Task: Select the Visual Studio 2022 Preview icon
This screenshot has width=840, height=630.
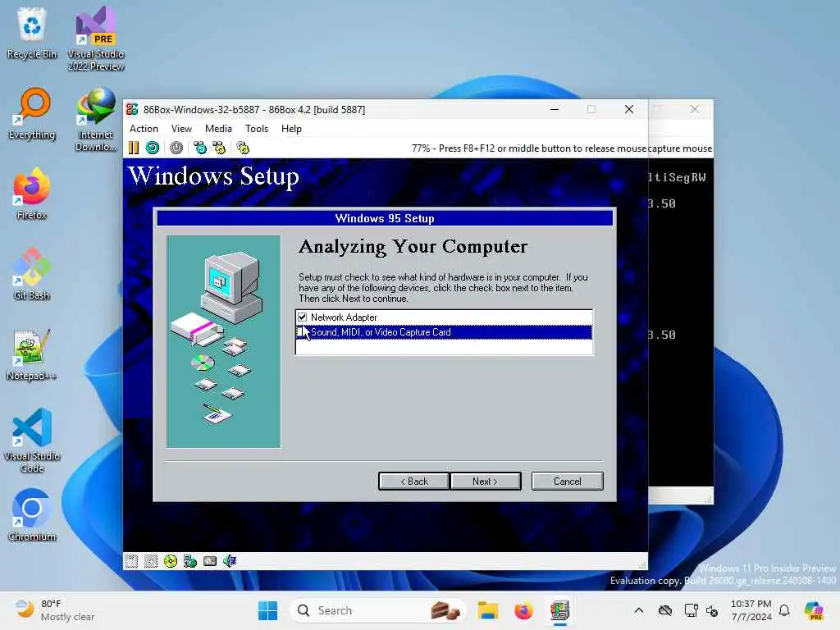Action: 96,39
